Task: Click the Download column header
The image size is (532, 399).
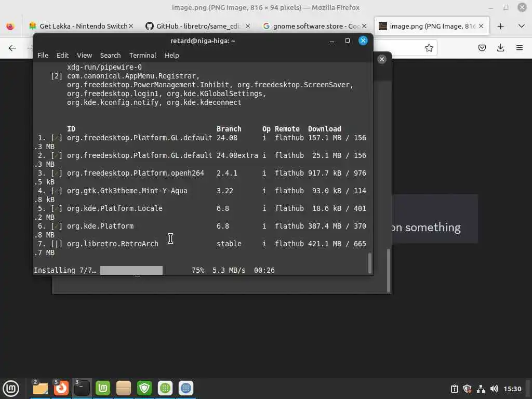Action: (x=324, y=129)
